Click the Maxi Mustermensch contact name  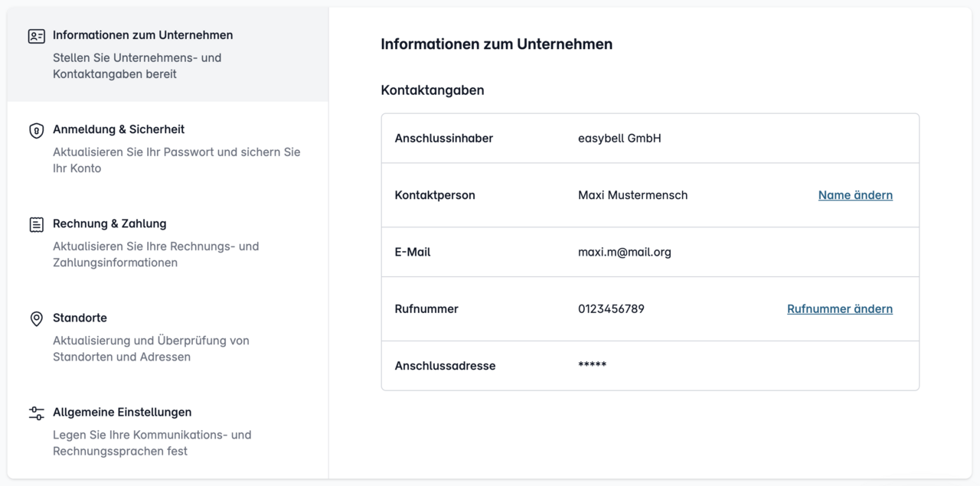[632, 195]
